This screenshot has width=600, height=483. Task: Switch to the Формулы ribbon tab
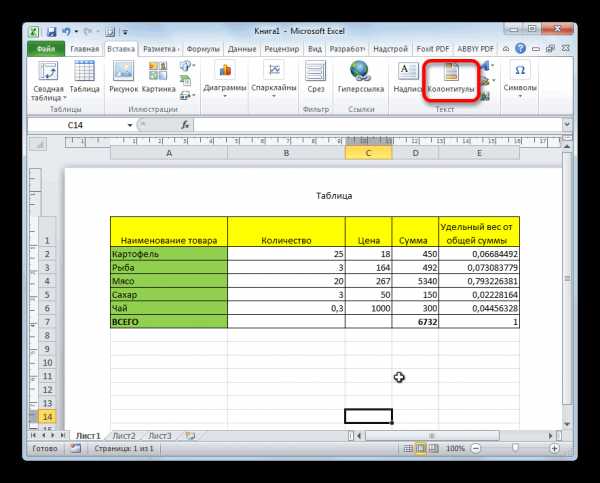(203, 49)
